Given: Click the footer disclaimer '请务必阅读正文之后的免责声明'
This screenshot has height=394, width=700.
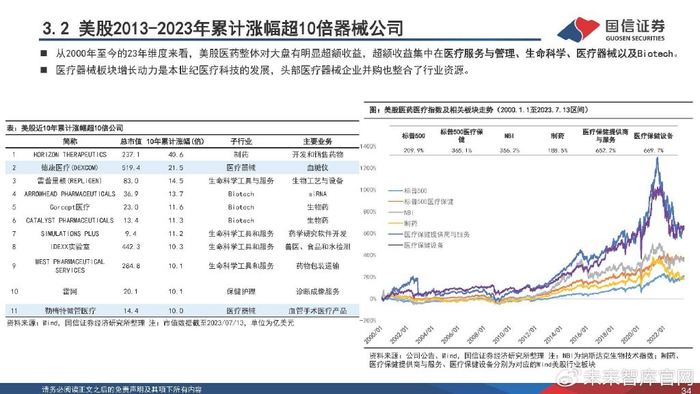Looking at the screenshot, I should click(121, 390).
